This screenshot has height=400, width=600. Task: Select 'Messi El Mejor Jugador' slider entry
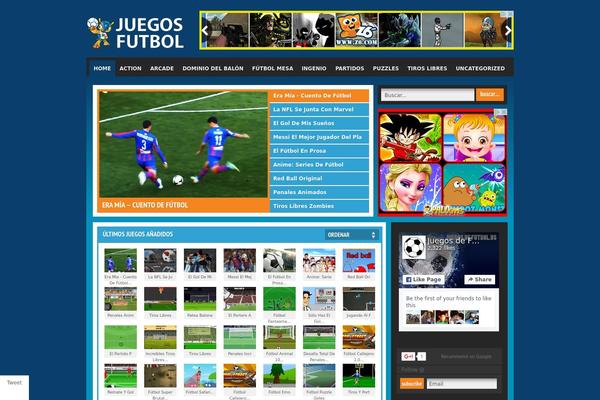319,137
